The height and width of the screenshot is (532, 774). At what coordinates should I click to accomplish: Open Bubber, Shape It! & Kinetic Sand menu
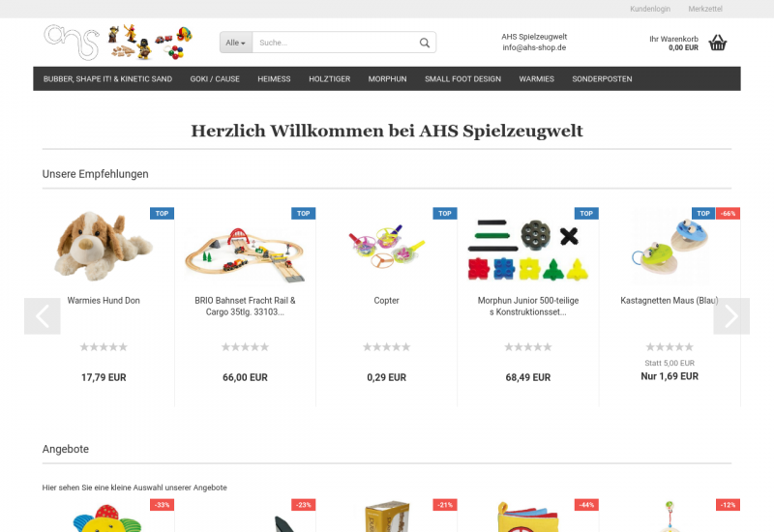[107, 79]
